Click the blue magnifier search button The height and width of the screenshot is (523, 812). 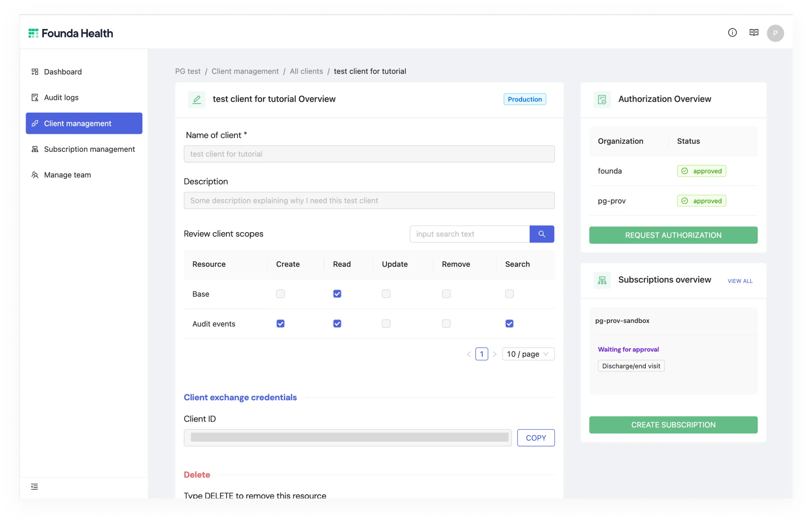pos(542,234)
